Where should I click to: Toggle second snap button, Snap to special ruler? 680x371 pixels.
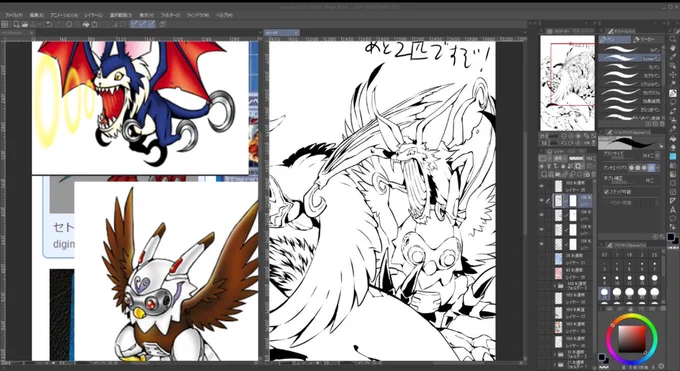(x=143, y=24)
